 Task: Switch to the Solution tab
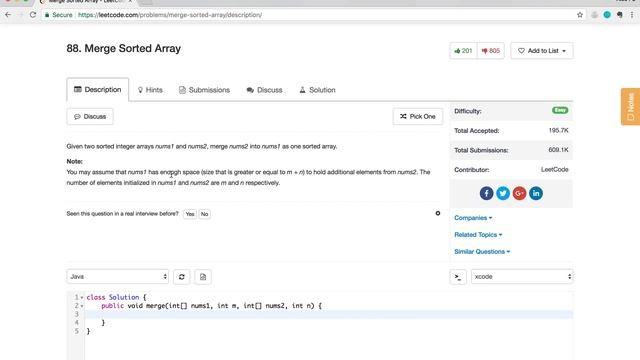pos(318,90)
